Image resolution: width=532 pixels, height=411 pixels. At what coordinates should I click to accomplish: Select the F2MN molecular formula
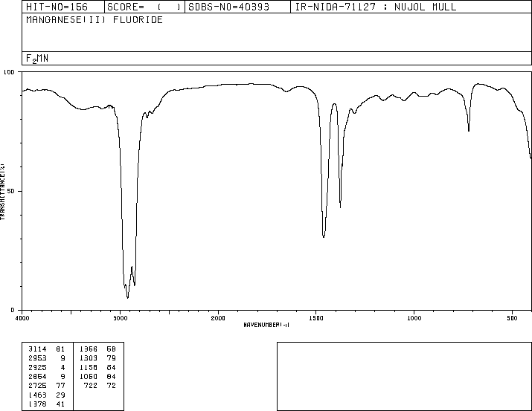(37, 59)
